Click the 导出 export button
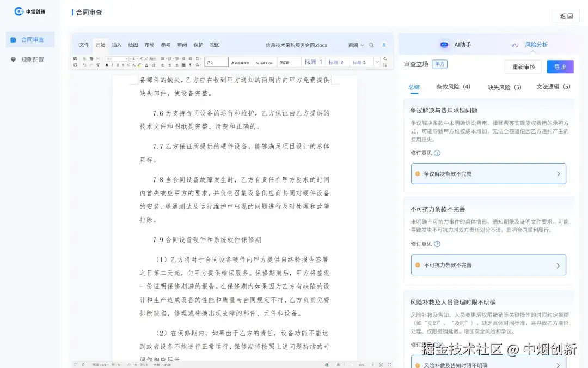The height and width of the screenshot is (368, 588). coord(561,67)
